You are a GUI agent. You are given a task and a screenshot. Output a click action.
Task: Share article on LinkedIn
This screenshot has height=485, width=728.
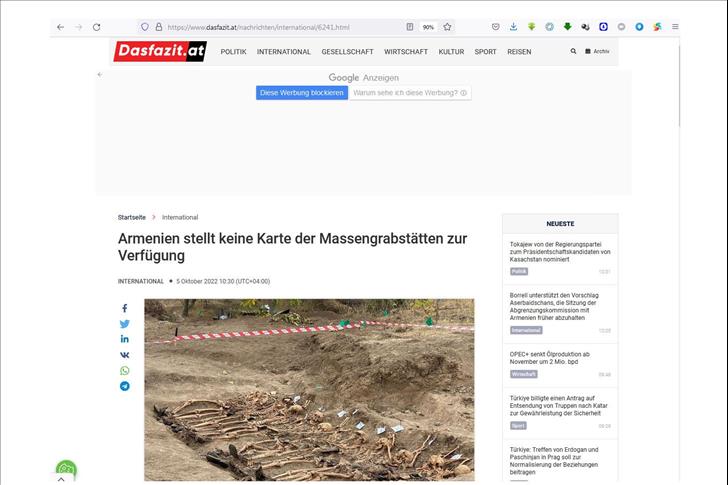tap(125, 339)
